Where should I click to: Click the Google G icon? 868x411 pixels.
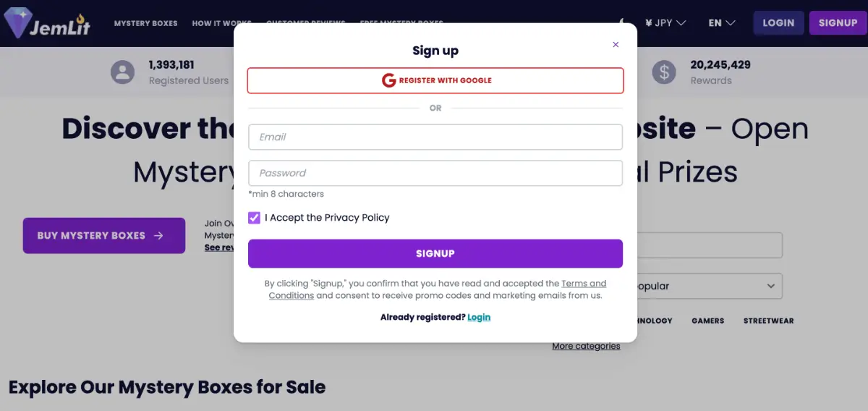click(389, 80)
